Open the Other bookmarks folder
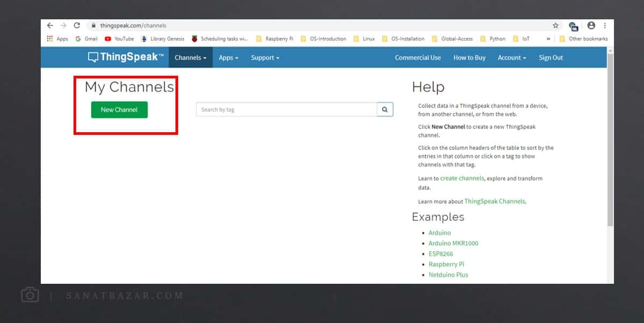 tap(583, 39)
